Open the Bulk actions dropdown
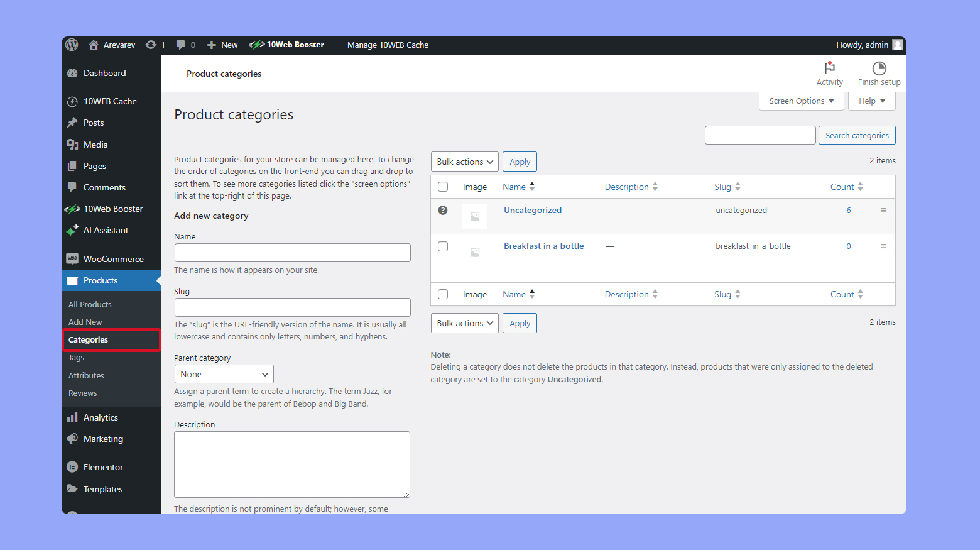 [x=464, y=162]
